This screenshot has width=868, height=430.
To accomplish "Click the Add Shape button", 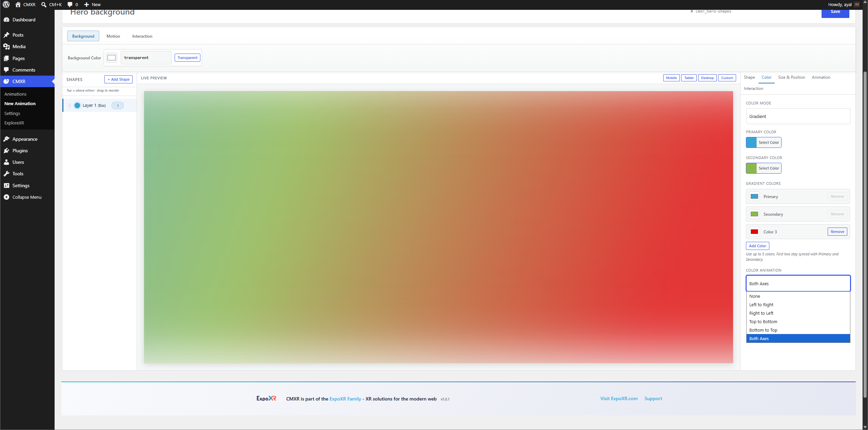I will 118,79.
